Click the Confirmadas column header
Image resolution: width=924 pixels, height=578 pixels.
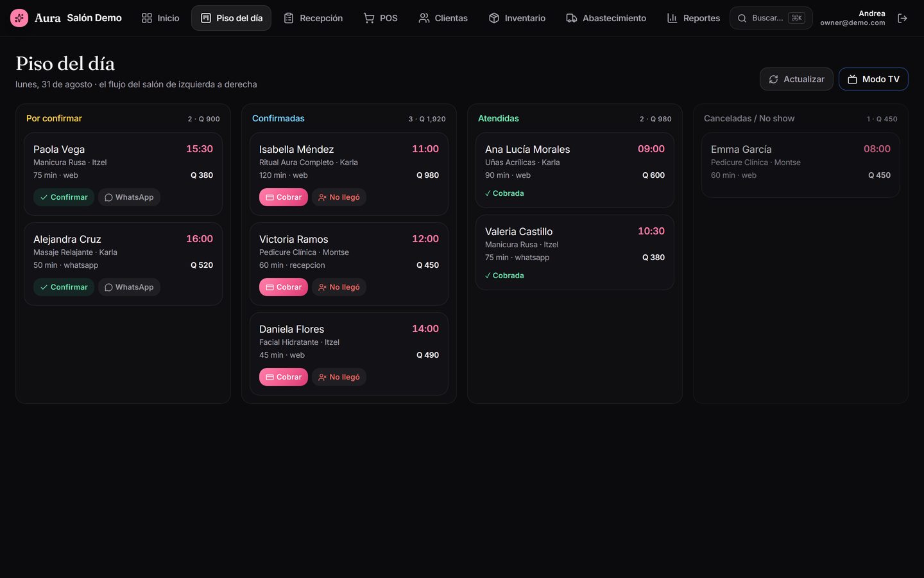point(278,118)
